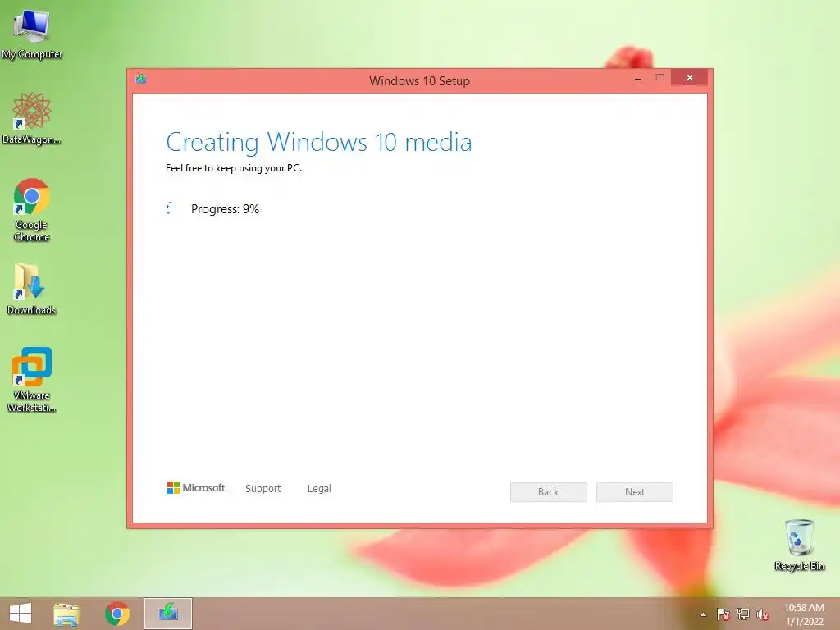Screen dimensions: 840x630
Task: Click the Windows Start button
Action: click(x=21, y=614)
